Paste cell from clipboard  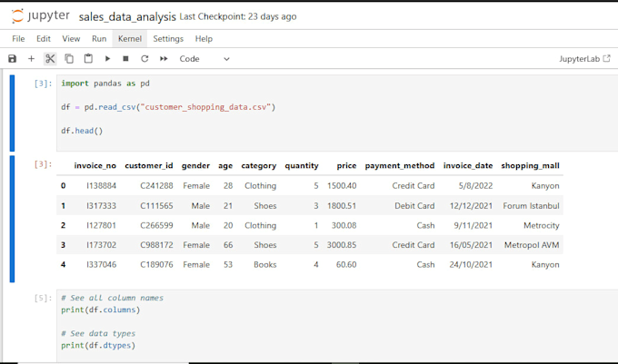point(88,59)
